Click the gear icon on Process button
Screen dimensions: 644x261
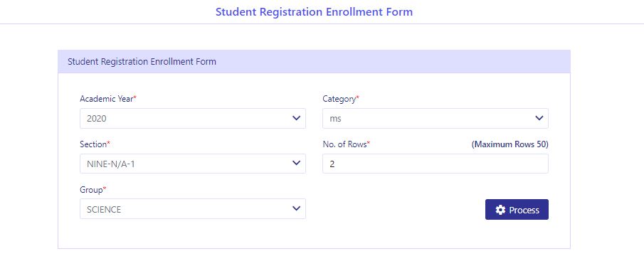500,210
